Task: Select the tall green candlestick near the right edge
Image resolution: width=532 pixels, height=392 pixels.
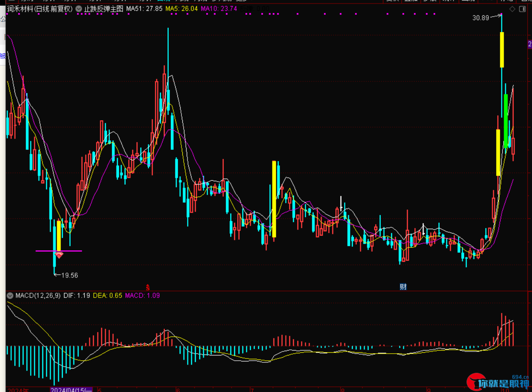Action: (505, 121)
